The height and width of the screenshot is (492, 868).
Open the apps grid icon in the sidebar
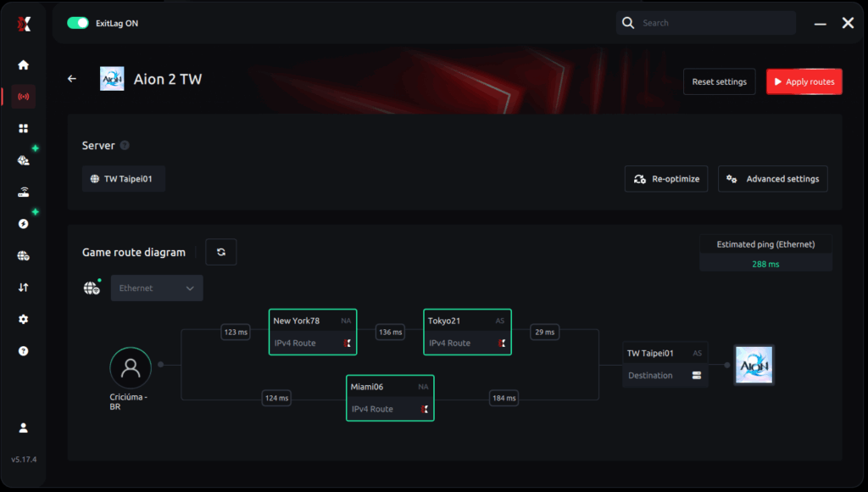point(23,128)
